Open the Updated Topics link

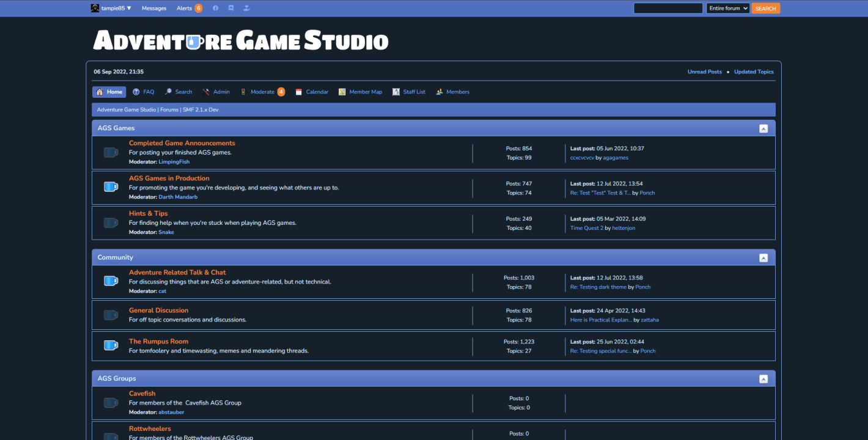[x=754, y=71]
